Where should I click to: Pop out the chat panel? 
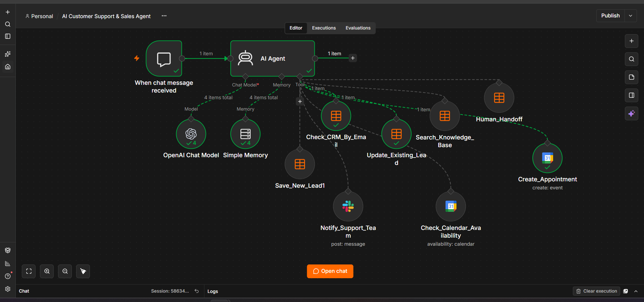pos(626,291)
